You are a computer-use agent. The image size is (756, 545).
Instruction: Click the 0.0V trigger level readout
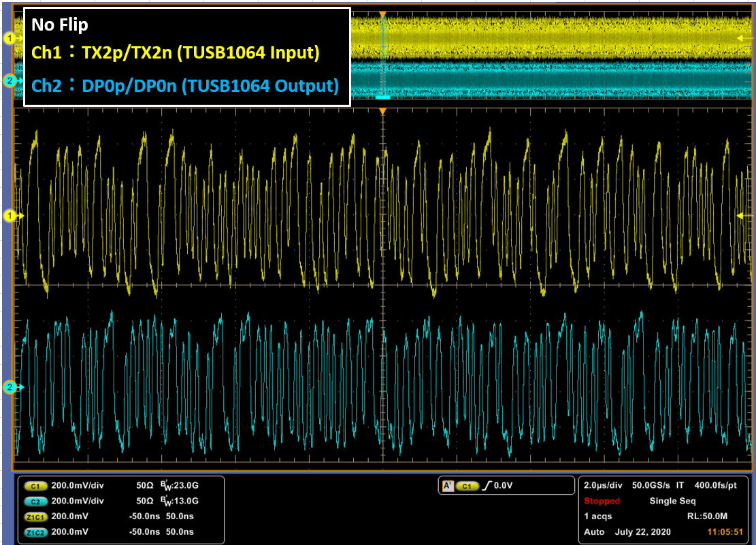pyautogui.click(x=505, y=486)
